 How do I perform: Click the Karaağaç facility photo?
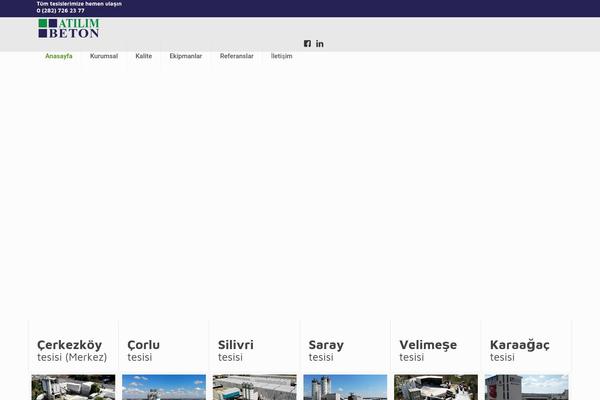pyautogui.click(x=527, y=387)
